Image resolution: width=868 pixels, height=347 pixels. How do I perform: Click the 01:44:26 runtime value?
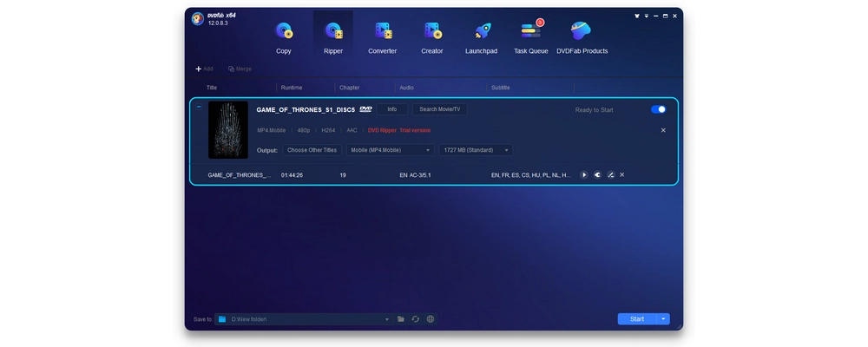pos(292,175)
